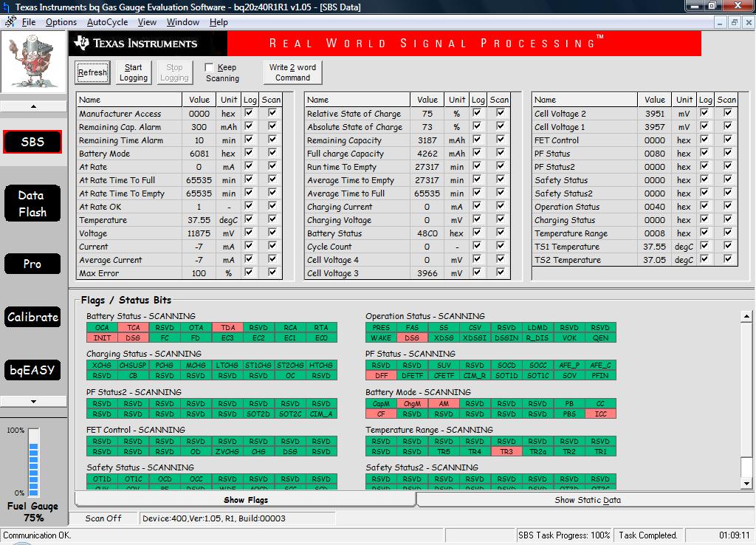Click the TDA flag in Battery Status
Viewport: 756px width, 545px height.
click(x=227, y=327)
